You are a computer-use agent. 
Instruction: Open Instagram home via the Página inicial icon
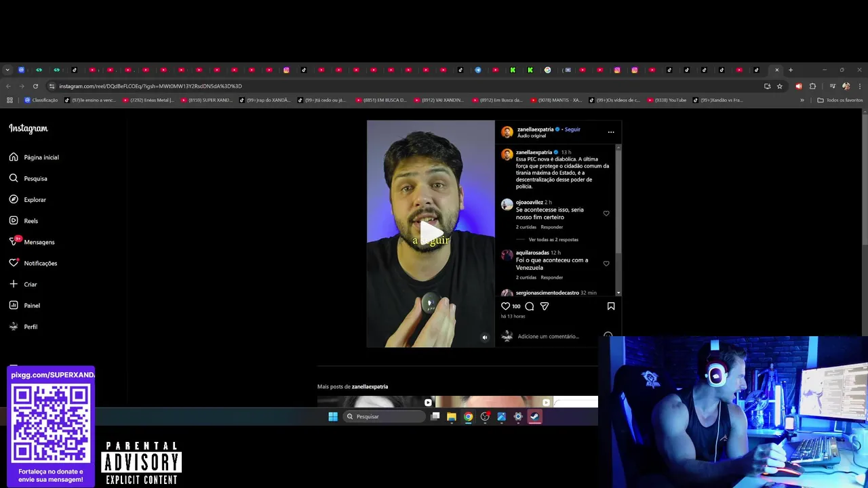[14, 157]
